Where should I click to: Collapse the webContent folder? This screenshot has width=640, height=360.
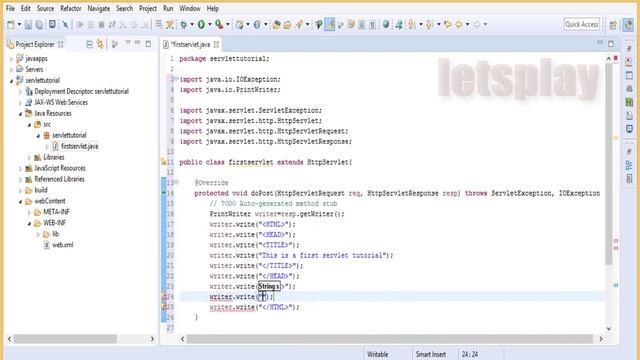point(20,202)
